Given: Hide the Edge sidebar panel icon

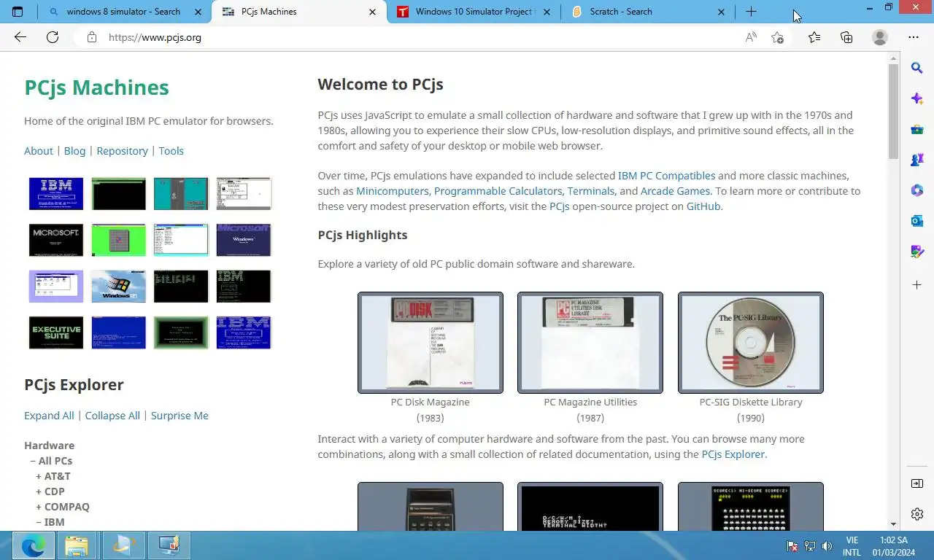Looking at the screenshot, I should pos(917,483).
